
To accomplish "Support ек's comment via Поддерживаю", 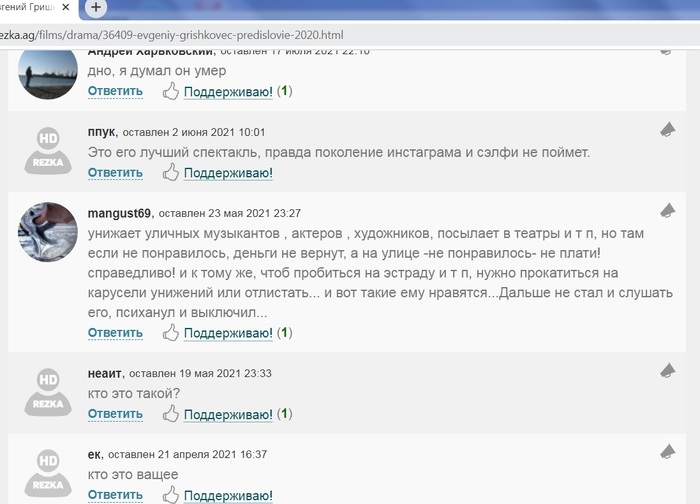I will click(x=228, y=496).
